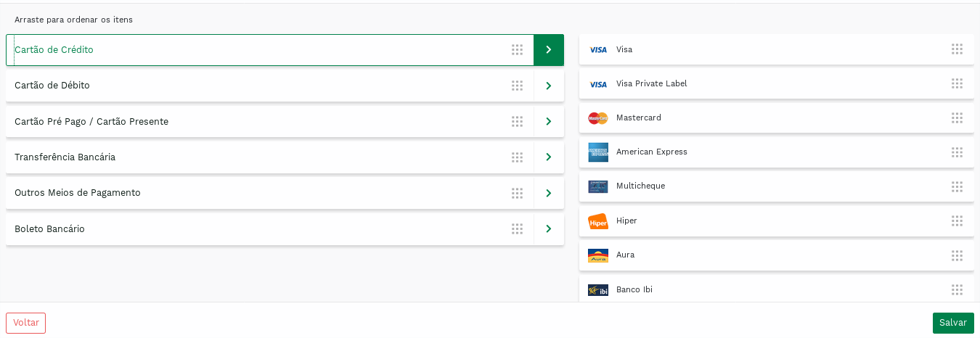Click the Banco Ibi logo icon
The image size is (980, 338).
[598, 289]
